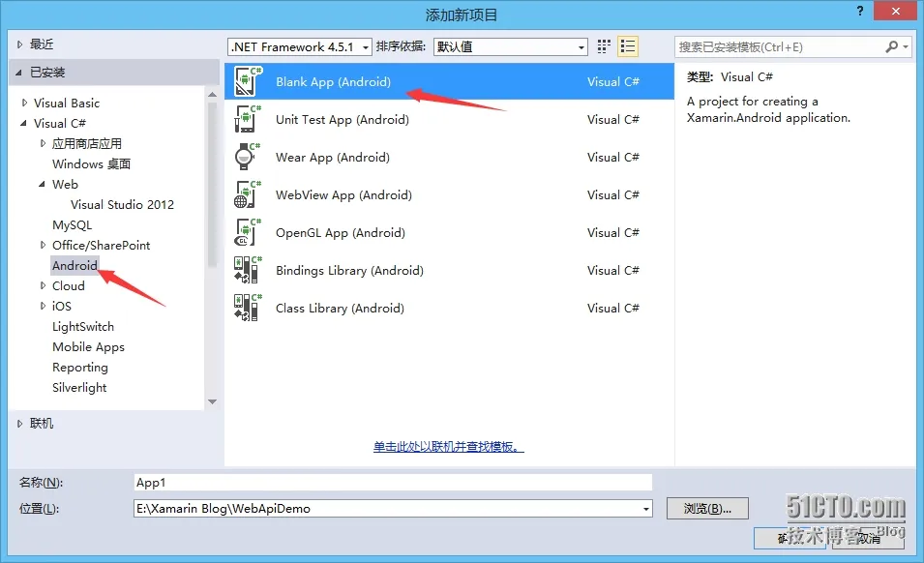Expand the Office/SharePoint node
The width and height of the screenshot is (924, 563).
click(x=43, y=245)
